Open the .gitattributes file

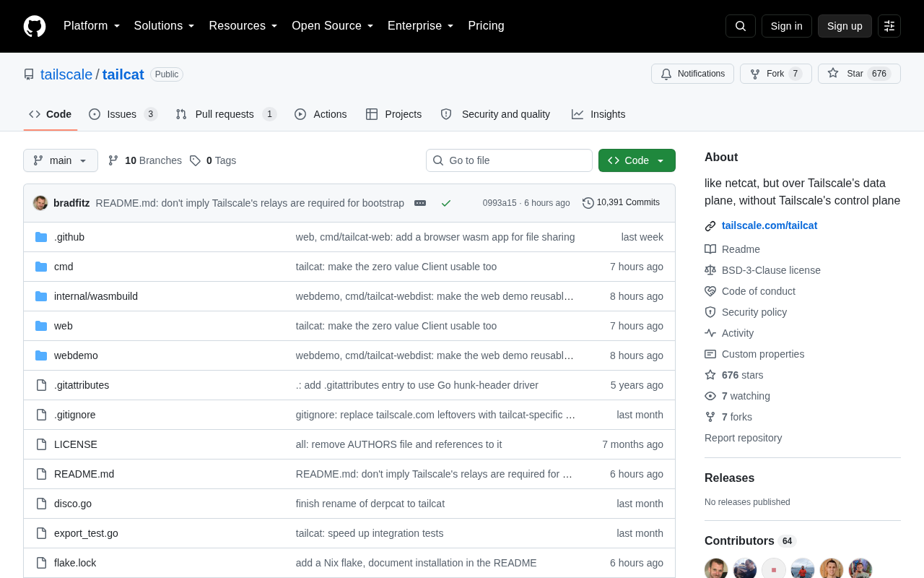point(82,385)
